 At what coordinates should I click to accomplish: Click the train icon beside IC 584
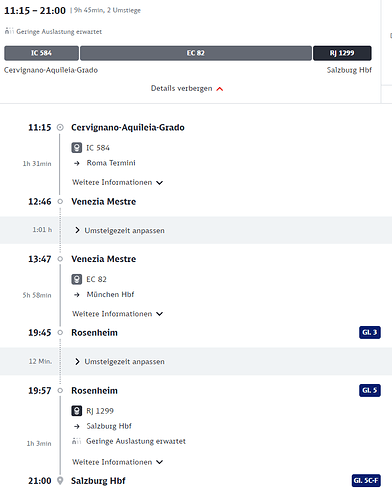coord(77,148)
